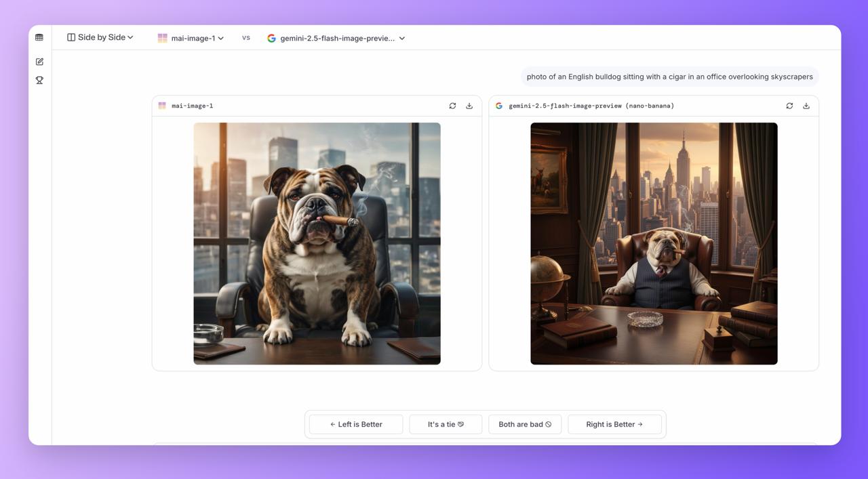
Task: Vote It's a tie
Action: [x=446, y=424]
